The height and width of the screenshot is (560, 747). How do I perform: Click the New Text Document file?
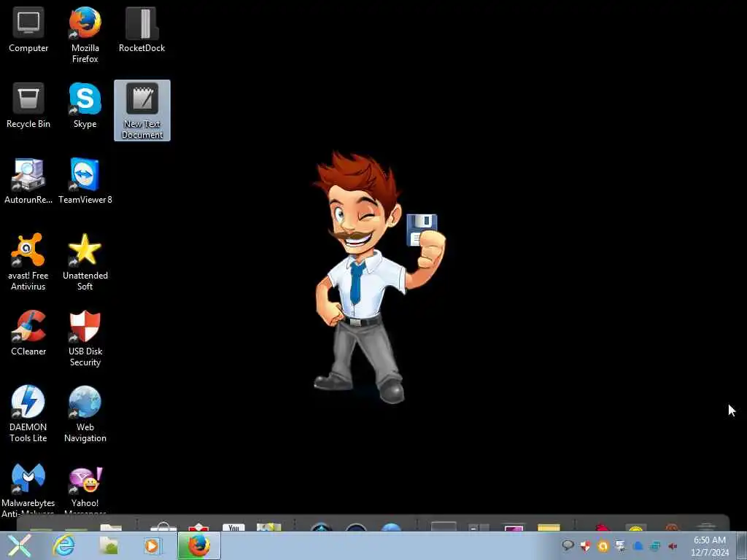pyautogui.click(x=142, y=111)
